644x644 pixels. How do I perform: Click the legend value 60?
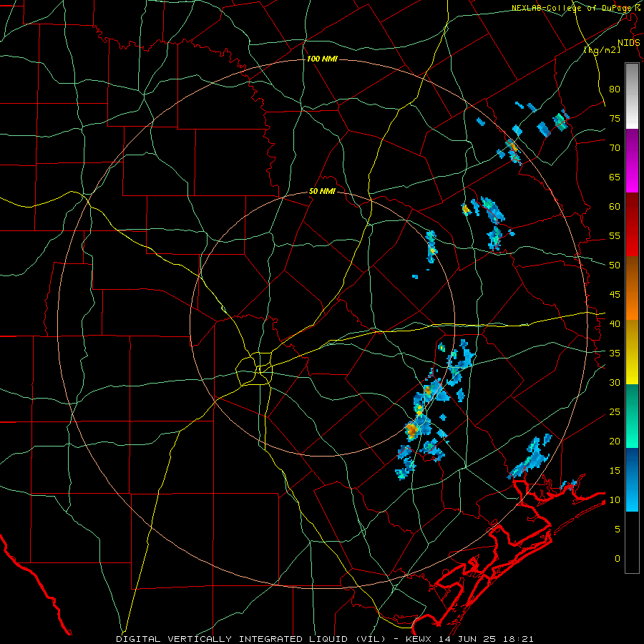615,207
